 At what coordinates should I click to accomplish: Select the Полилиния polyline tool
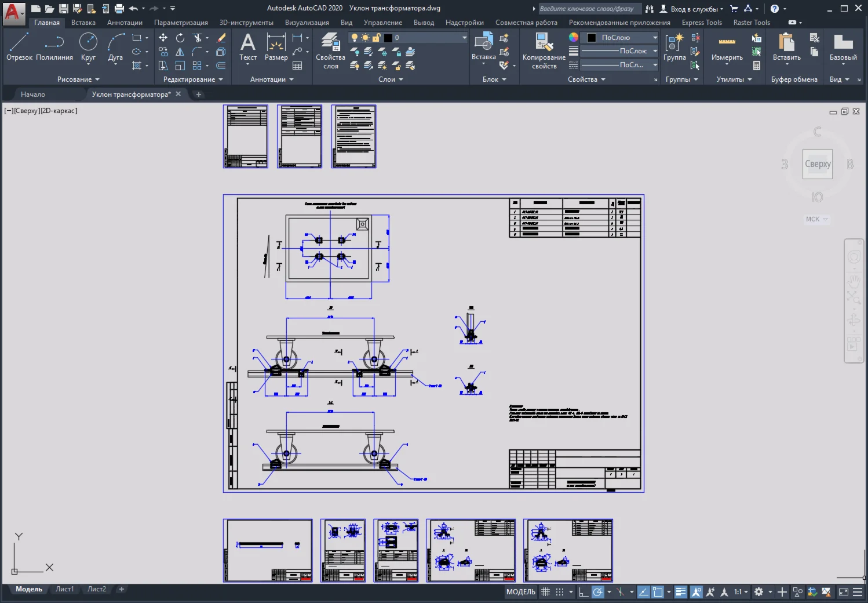pyautogui.click(x=54, y=47)
